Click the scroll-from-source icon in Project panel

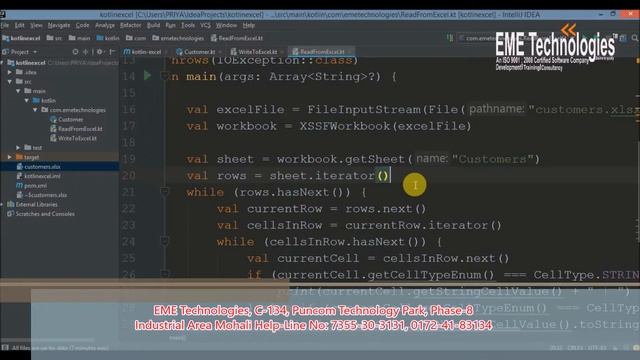(75, 52)
